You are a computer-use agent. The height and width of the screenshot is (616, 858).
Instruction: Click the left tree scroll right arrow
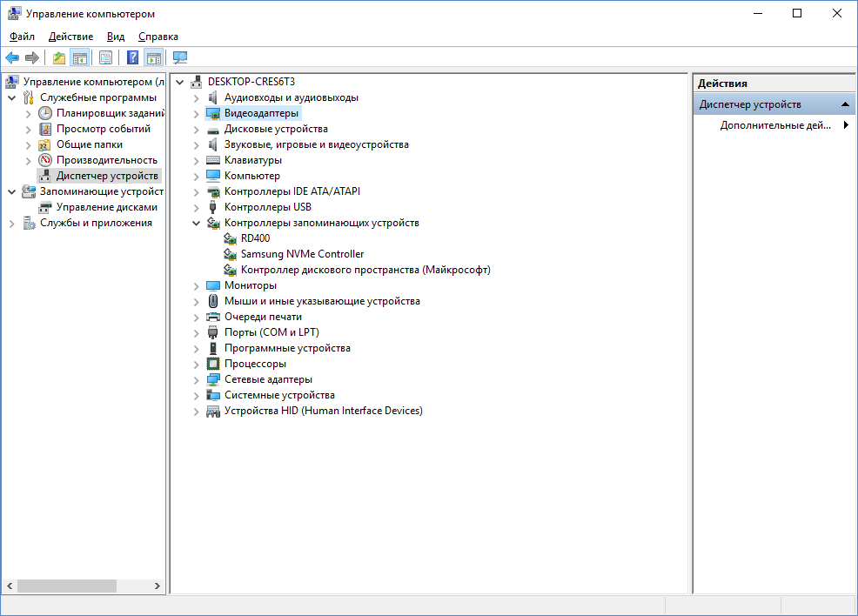click(x=157, y=586)
